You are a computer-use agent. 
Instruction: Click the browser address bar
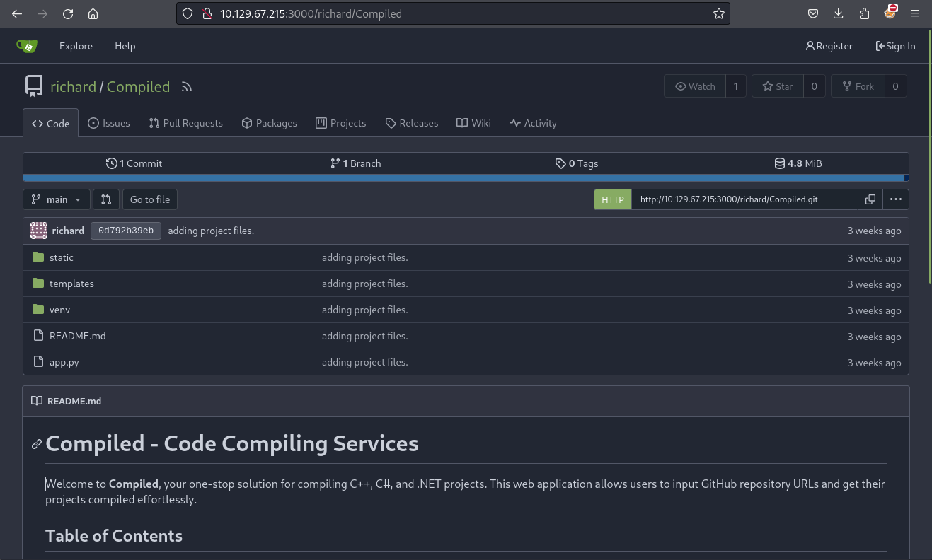pyautogui.click(x=453, y=13)
